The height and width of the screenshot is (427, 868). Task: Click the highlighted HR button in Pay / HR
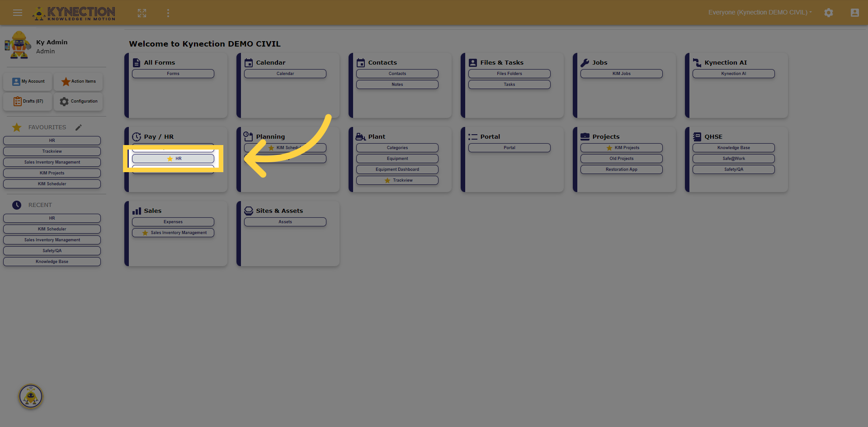[173, 158]
